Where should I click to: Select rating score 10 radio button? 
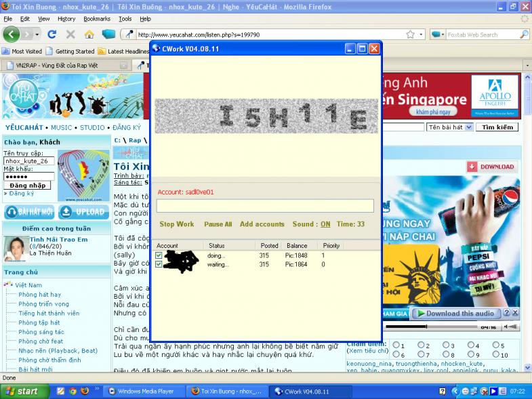coord(496,354)
